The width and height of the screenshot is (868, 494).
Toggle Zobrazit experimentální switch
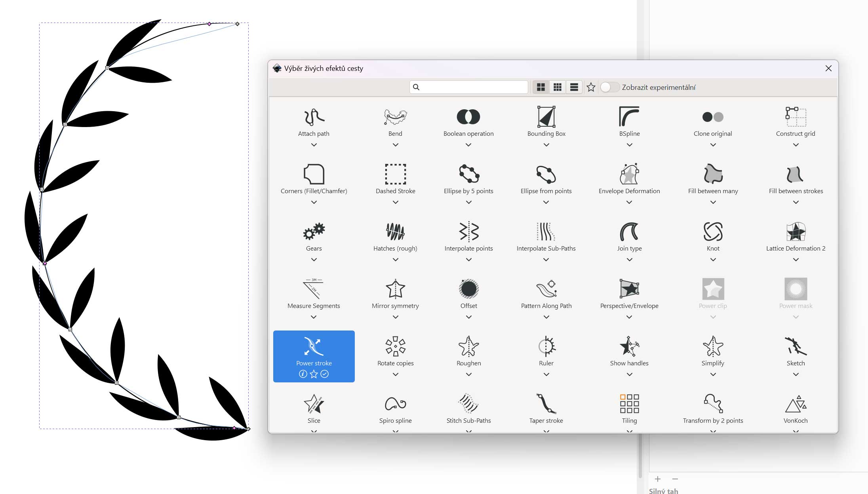point(609,87)
